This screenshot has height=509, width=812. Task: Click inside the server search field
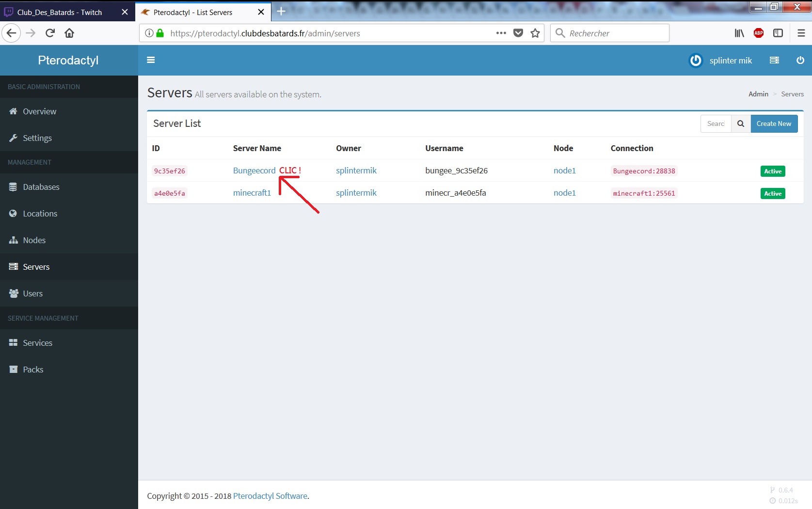(716, 123)
